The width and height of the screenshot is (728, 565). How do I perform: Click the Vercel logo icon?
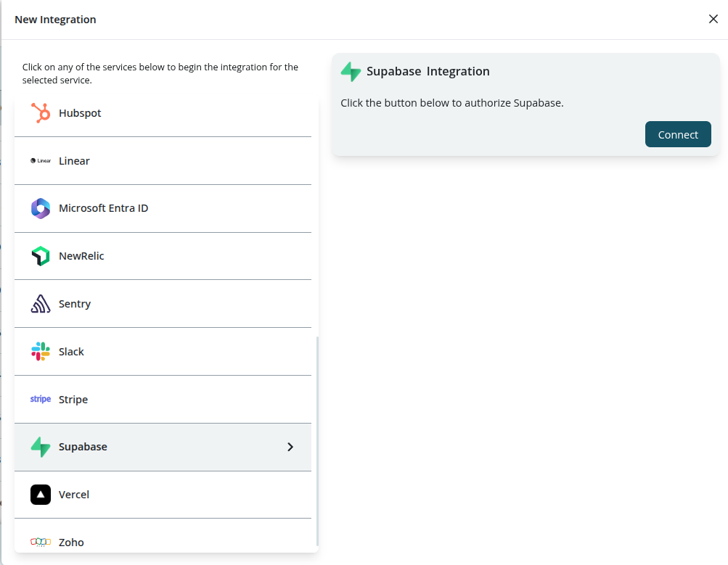click(x=41, y=495)
